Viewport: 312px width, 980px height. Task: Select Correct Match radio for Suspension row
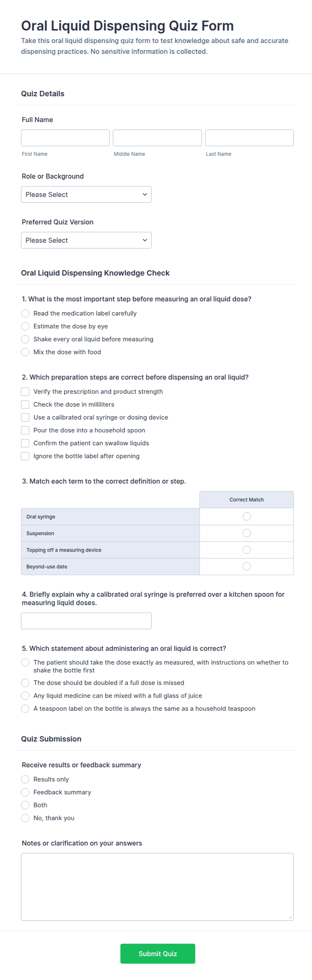click(x=247, y=533)
